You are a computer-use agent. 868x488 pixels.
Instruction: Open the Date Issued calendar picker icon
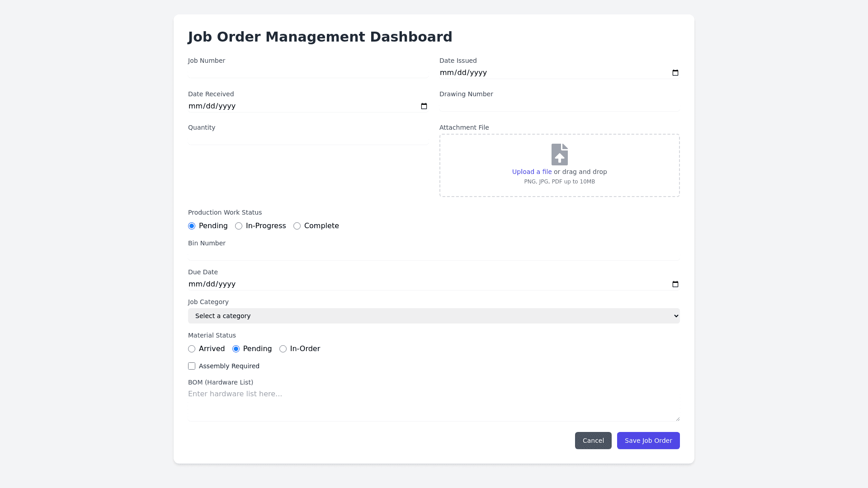tap(675, 73)
